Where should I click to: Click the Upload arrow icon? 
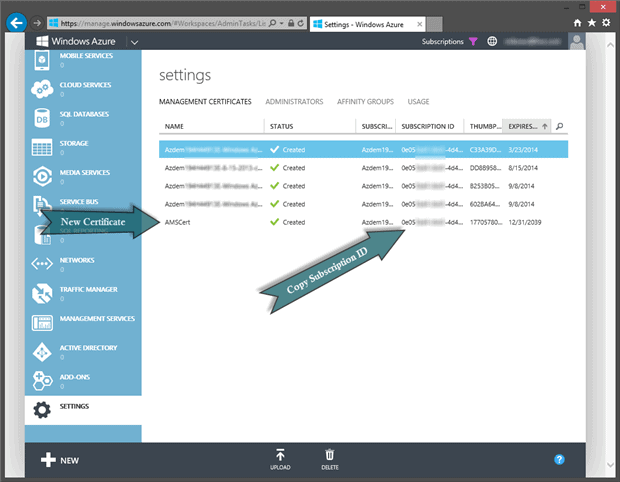280,455
